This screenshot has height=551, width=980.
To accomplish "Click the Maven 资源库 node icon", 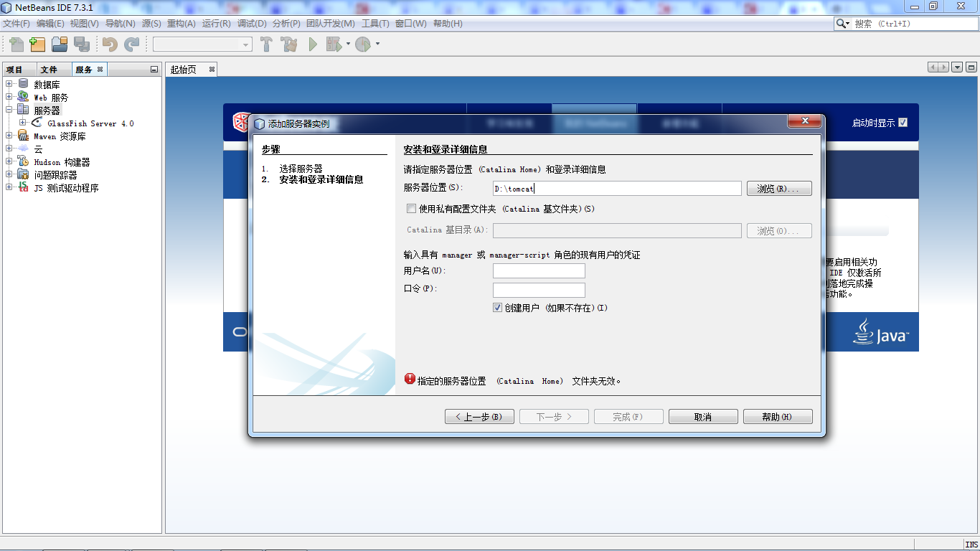I will tap(23, 136).
